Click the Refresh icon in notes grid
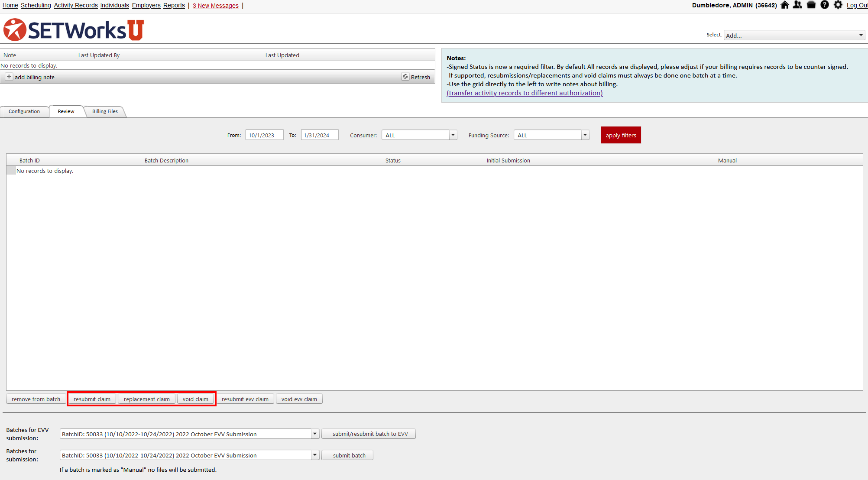The image size is (868, 480). [405, 77]
